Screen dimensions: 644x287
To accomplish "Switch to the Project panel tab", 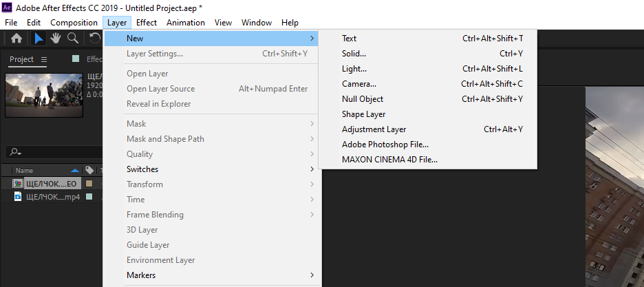I will [22, 60].
